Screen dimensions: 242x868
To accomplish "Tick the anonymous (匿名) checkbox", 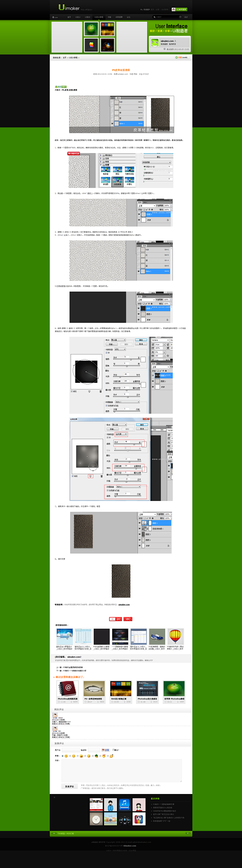I will [x=113, y=750].
